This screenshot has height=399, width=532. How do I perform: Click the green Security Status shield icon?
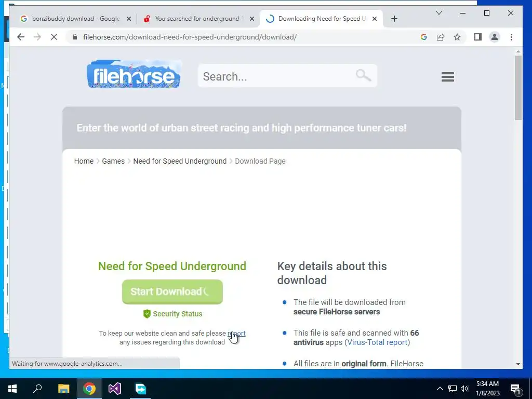(147, 314)
